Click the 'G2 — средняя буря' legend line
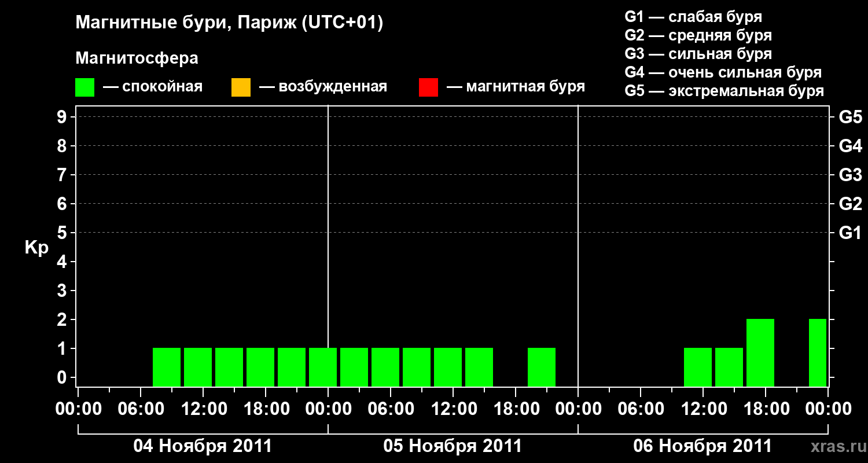Viewport: 868px width, 463px height. click(x=698, y=35)
